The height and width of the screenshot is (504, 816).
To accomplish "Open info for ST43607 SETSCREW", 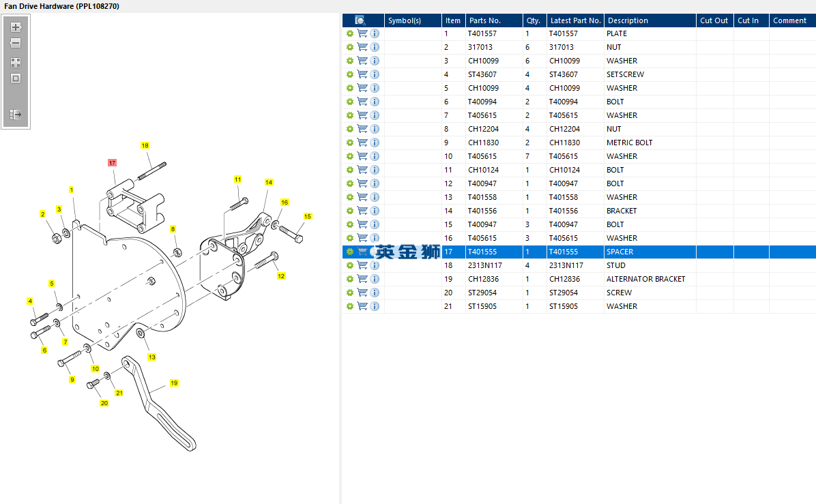I will [375, 74].
